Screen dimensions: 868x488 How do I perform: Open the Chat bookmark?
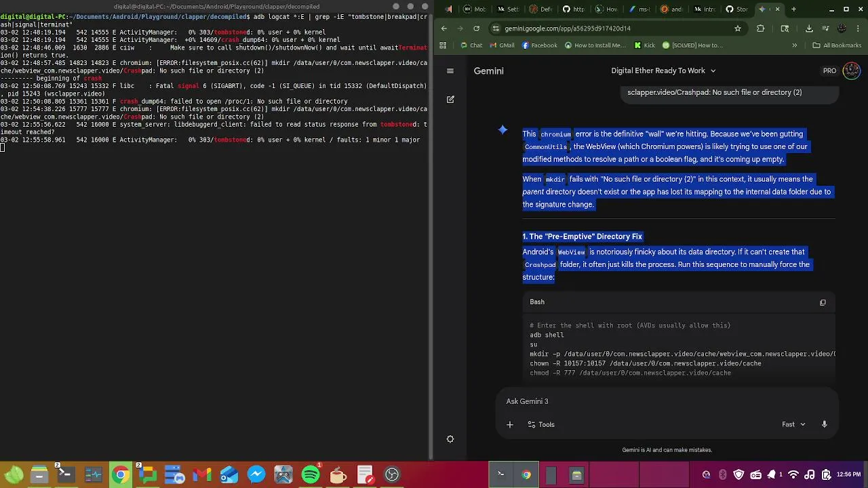coord(471,45)
